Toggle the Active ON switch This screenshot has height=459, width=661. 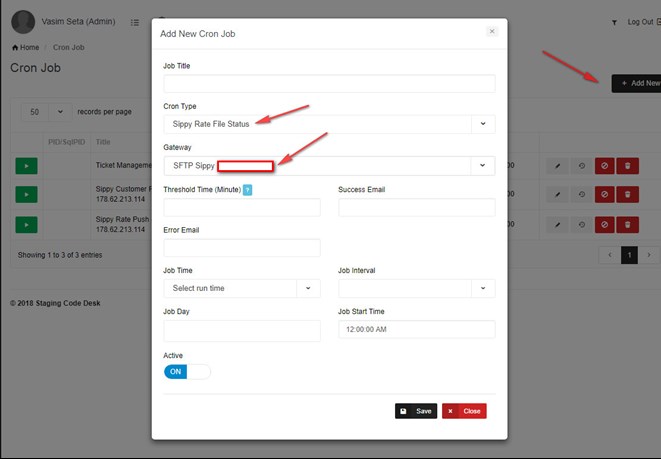point(187,372)
